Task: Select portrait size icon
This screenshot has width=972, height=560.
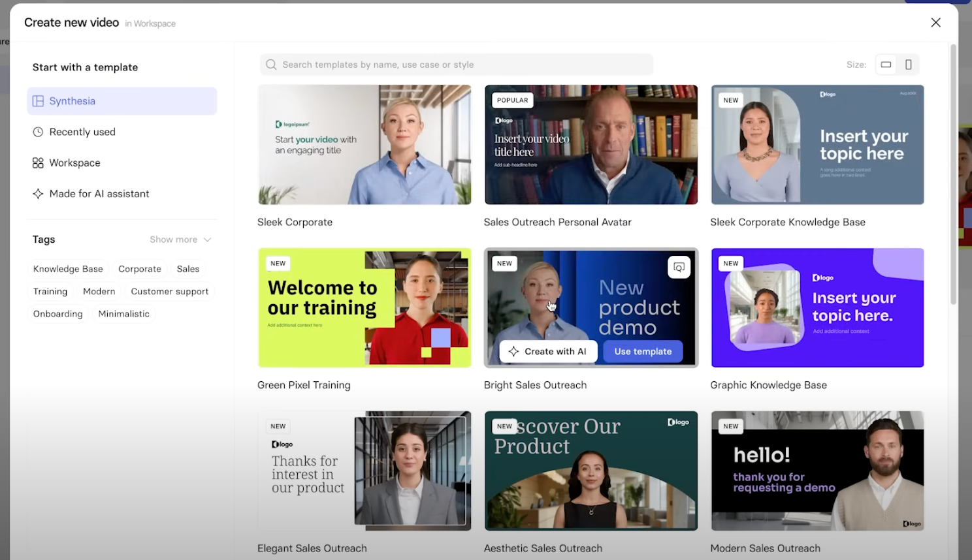Action: (908, 65)
